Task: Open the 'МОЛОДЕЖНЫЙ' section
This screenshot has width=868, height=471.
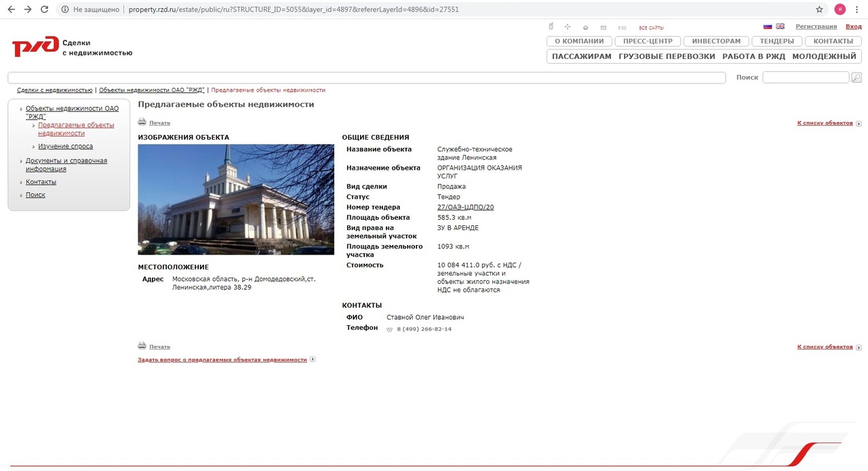Action: [x=824, y=56]
